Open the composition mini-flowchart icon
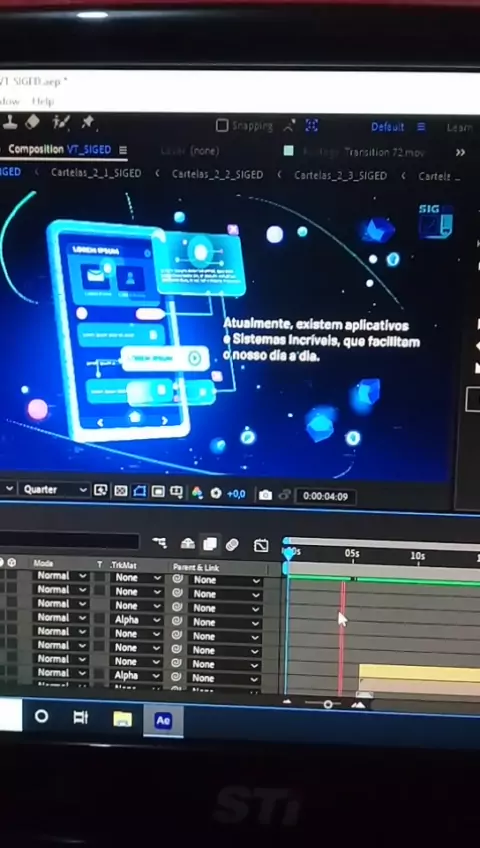Image resolution: width=480 pixels, height=848 pixels. click(x=159, y=542)
